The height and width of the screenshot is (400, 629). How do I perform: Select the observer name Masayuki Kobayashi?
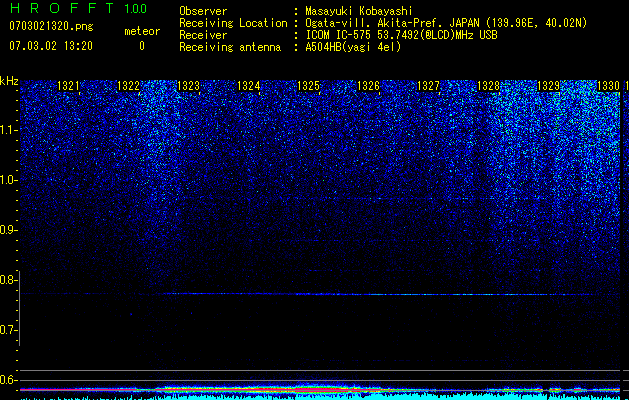pyautogui.click(x=359, y=11)
